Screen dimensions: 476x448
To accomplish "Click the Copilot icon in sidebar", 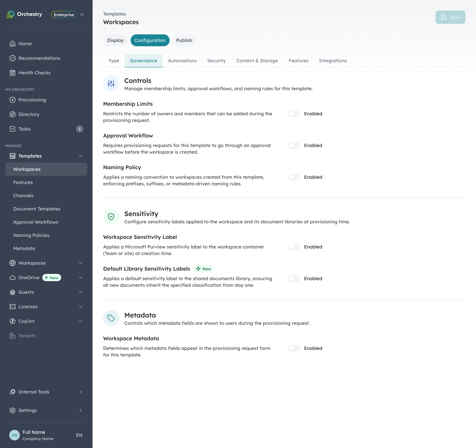I will point(13,321).
